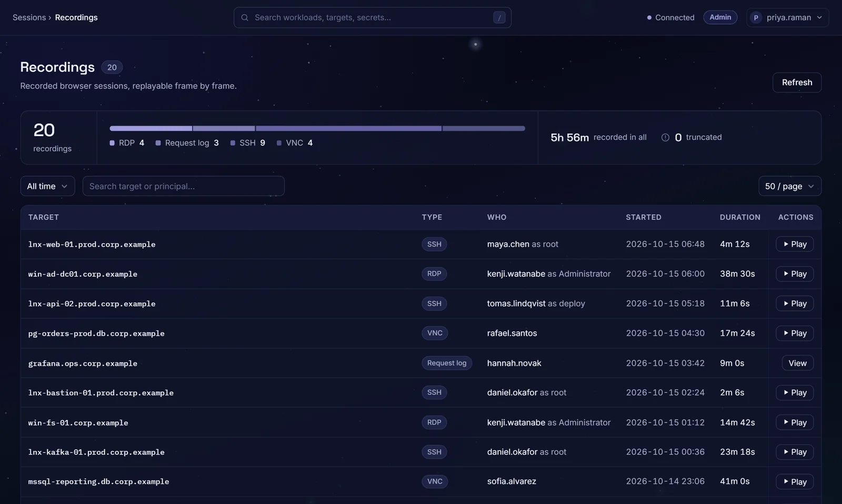The height and width of the screenshot is (504, 842).
Task: Click duration 23m 18s
Action: (737, 452)
